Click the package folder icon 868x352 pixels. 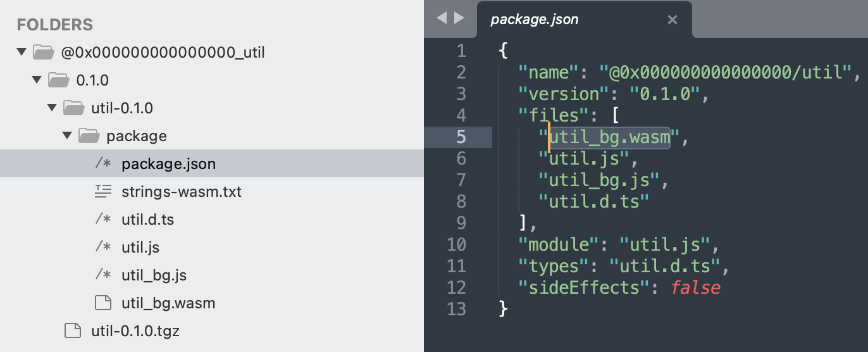tap(89, 135)
